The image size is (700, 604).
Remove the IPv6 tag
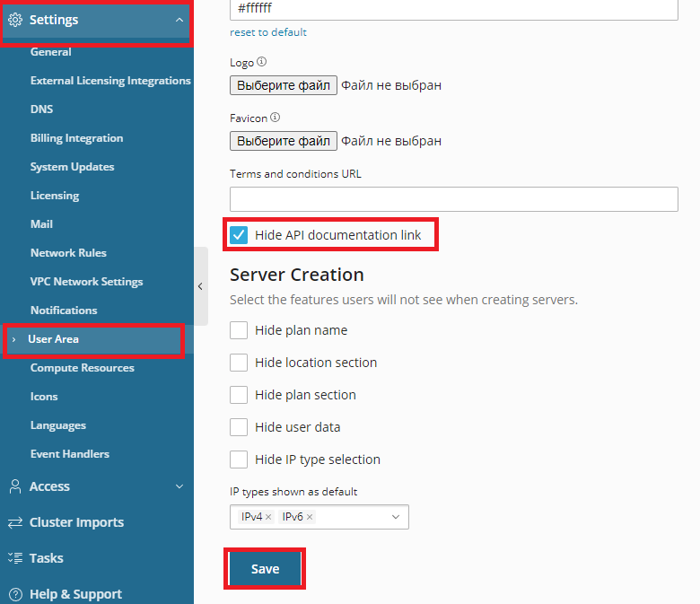310,517
